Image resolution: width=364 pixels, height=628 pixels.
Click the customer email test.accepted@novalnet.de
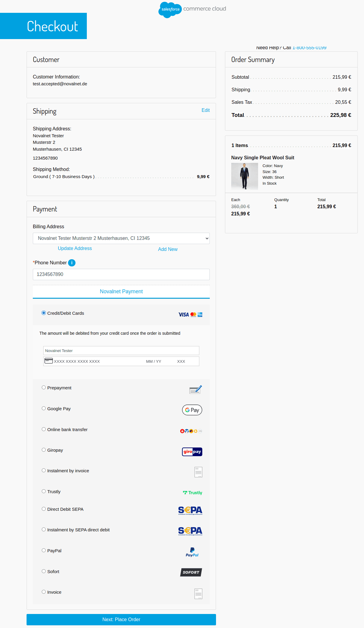point(60,84)
